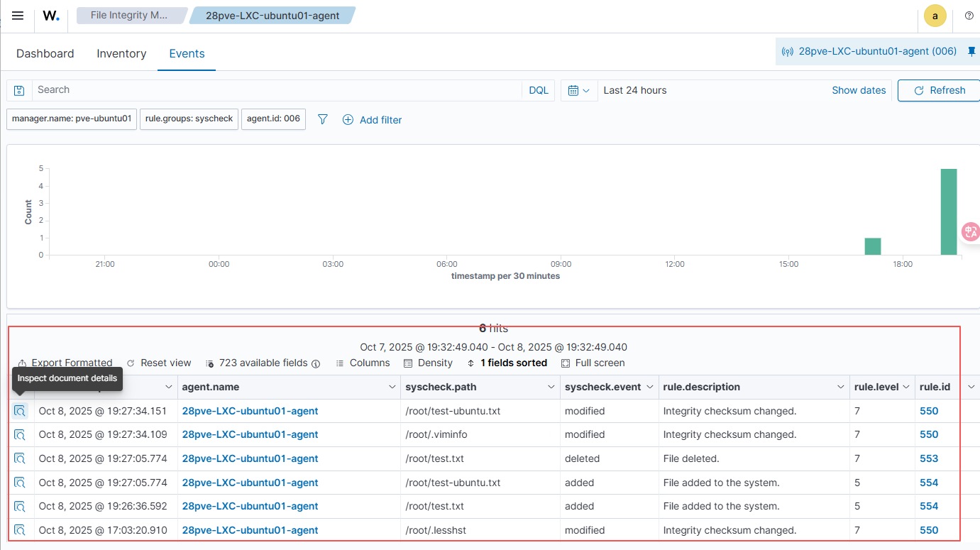Click the filter funnel icon
980x550 pixels.
(323, 120)
